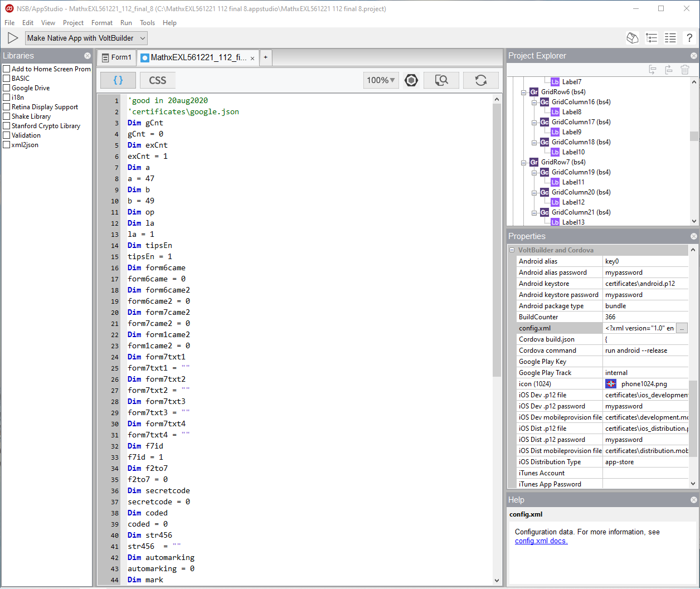Check the Stanford Crypto Library box
This screenshot has height=589, width=700.
(x=7, y=126)
